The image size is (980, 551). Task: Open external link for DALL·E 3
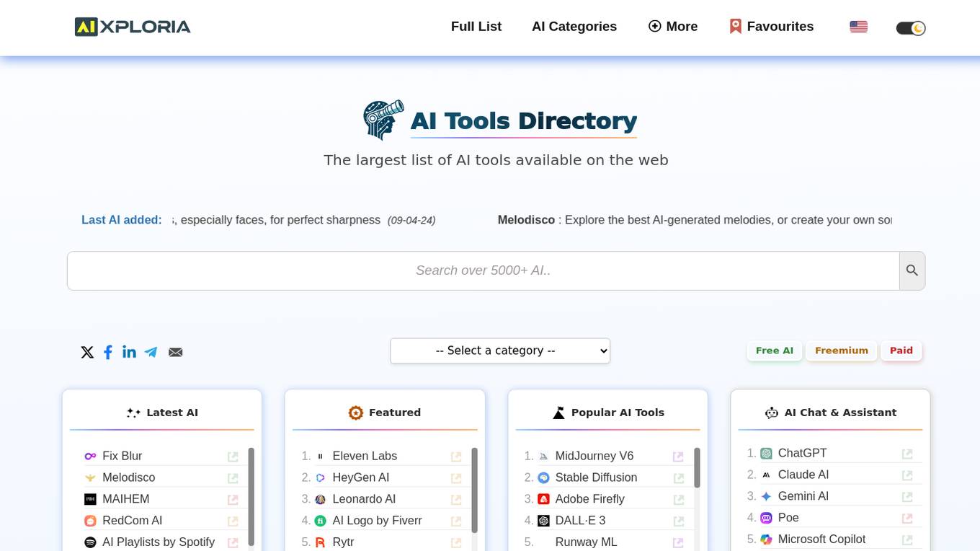(x=678, y=521)
